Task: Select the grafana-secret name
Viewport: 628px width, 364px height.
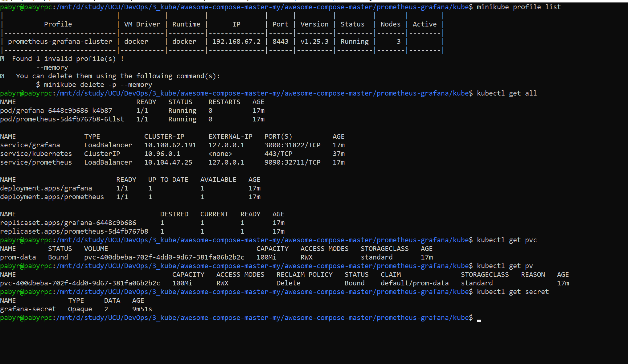Action: pyautogui.click(x=28, y=309)
